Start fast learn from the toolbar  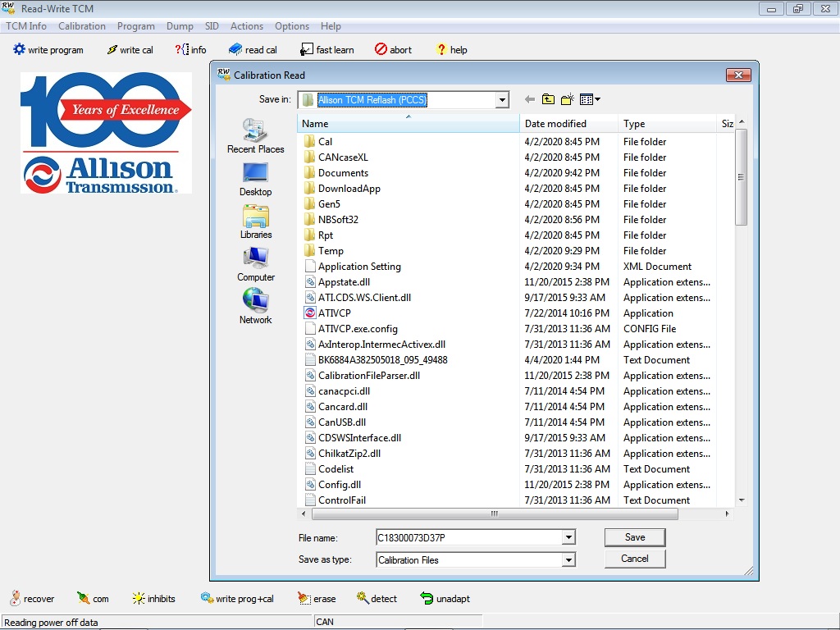click(307, 49)
